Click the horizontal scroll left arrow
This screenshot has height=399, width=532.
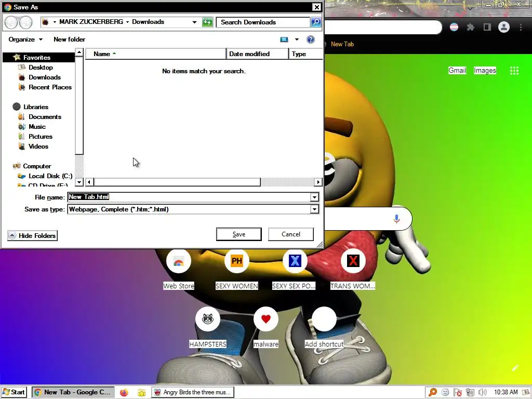pos(89,182)
